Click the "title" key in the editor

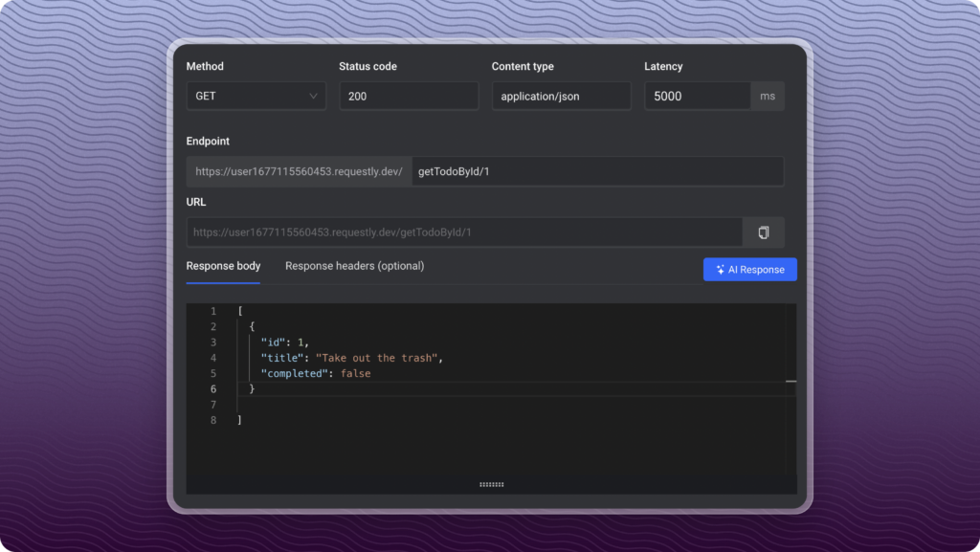coord(282,358)
